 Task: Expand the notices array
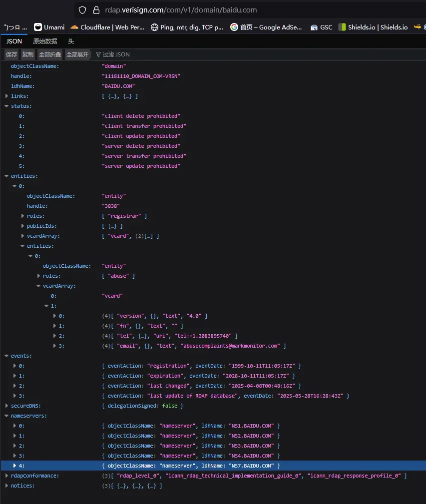[x=6, y=486]
